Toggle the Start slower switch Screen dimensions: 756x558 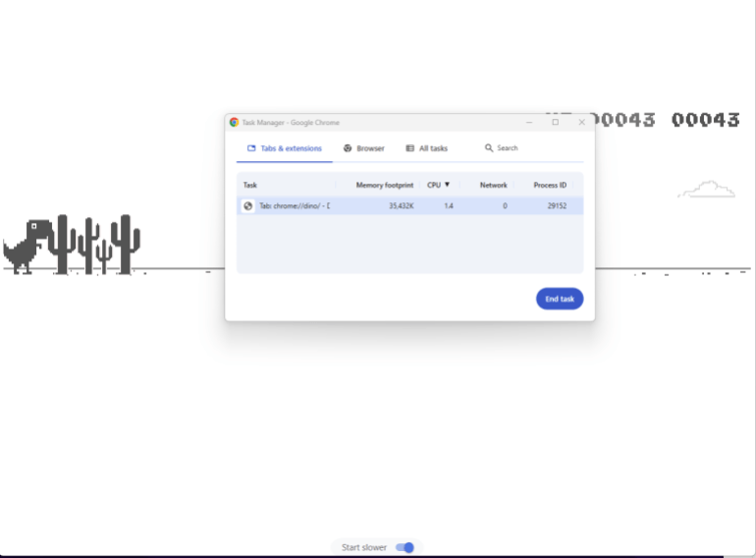(x=405, y=547)
